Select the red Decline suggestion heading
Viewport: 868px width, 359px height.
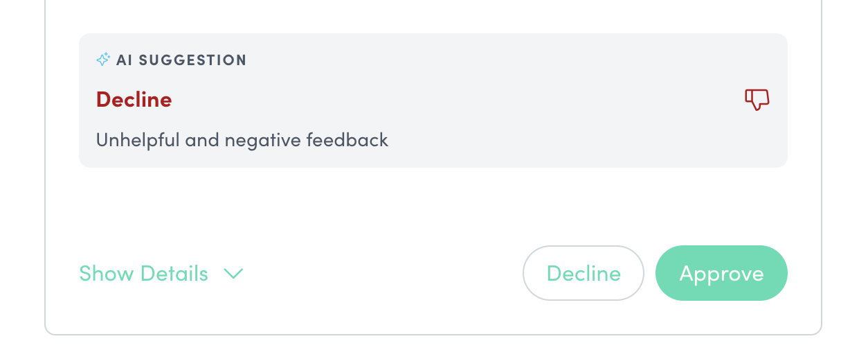tap(134, 100)
